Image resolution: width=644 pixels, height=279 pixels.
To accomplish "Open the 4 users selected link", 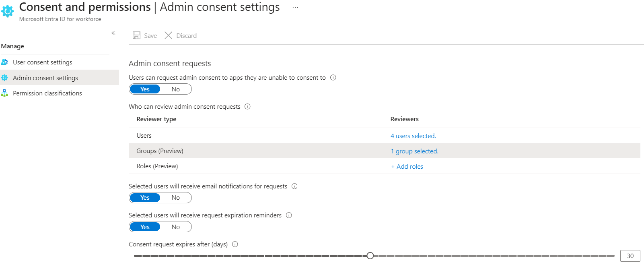I will tap(413, 136).
